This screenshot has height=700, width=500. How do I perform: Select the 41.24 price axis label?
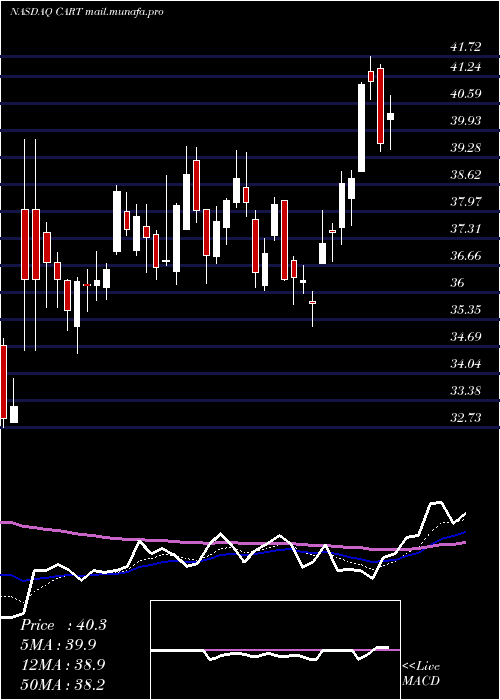point(466,67)
